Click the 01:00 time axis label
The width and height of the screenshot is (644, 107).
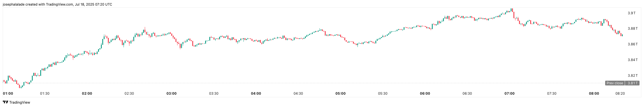pos(8,94)
